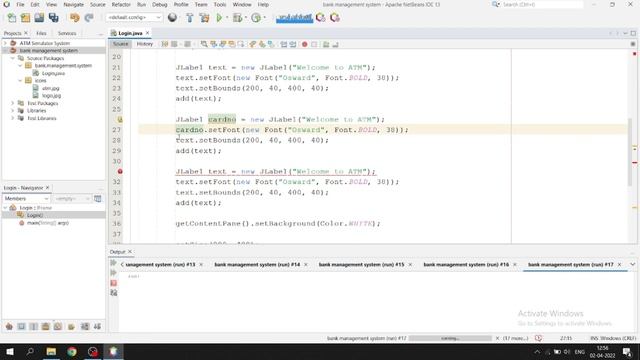Click the Profile Project toolbar icon
This screenshot has height=360, width=640.
tap(256, 18)
